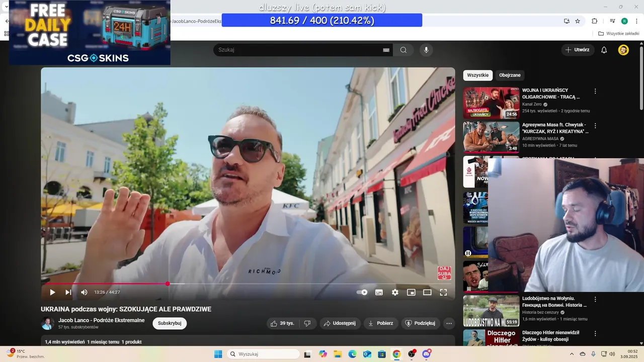Image resolution: width=644 pixels, height=362 pixels.
Task: Open the Chrome extensions puzzle icon
Action: [595, 21]
